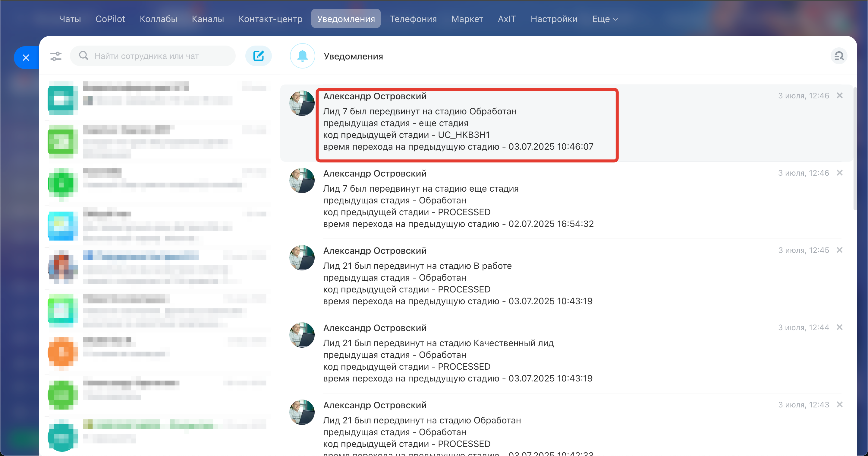Dismiss the 12:44 Качественный лид notification
Image resolution: width=868 pixels, height=456 pixels.
(x=840, y=327)
